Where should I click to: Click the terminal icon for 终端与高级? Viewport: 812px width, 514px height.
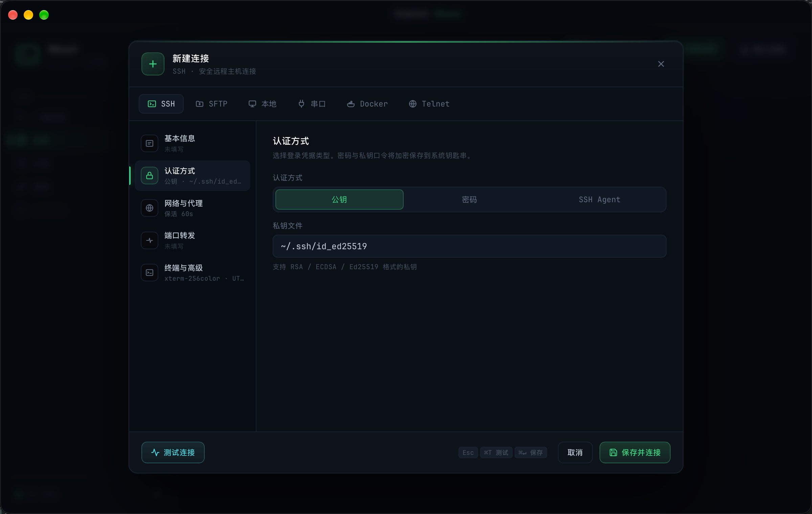click(x=150, y=273)
